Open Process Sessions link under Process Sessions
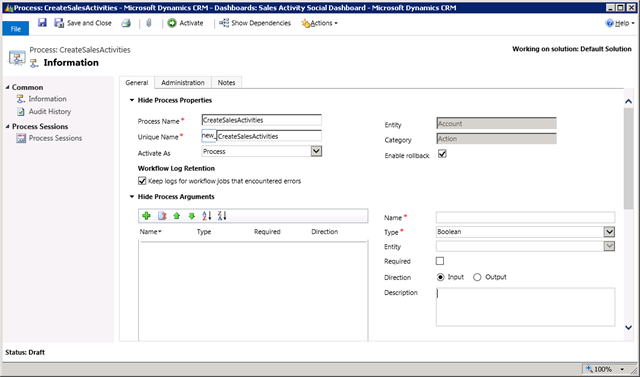The image size is (640, 377). [x=56, y=138]
